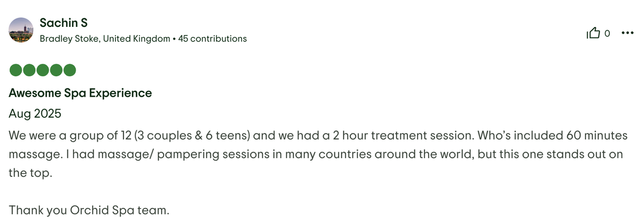Image resolution: width=644 pixels, height=222 pixels.
Task: Click the words "the top." in the review
Action: [31, 174]
